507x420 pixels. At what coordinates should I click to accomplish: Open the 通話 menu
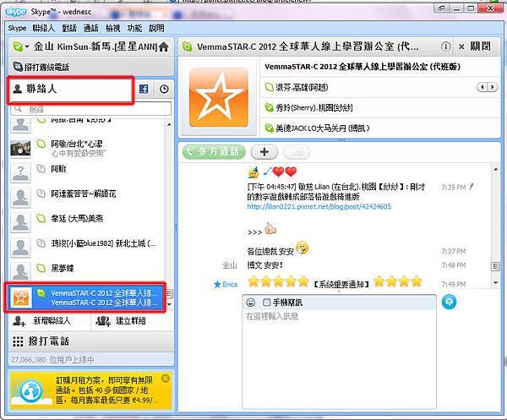[91, 28]
